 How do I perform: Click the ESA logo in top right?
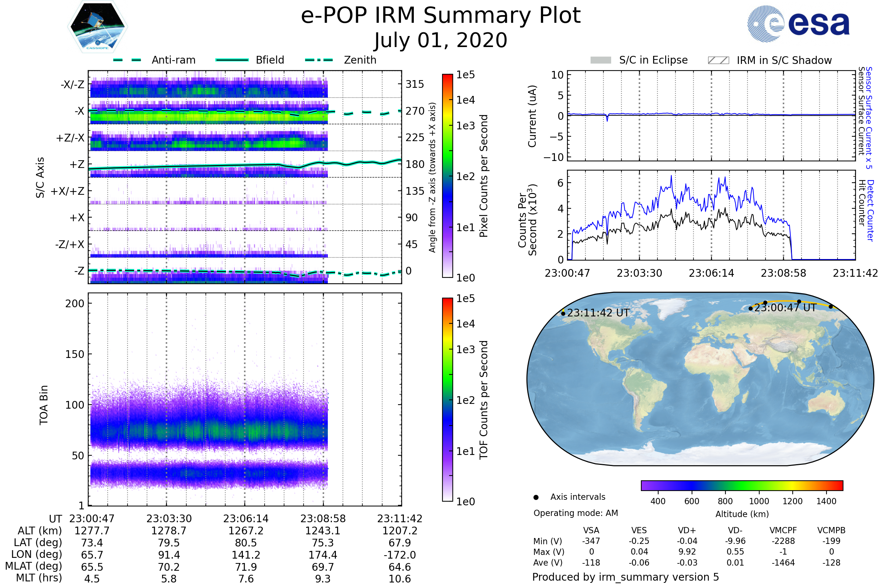pyautogui.click(x=798, y=24)
